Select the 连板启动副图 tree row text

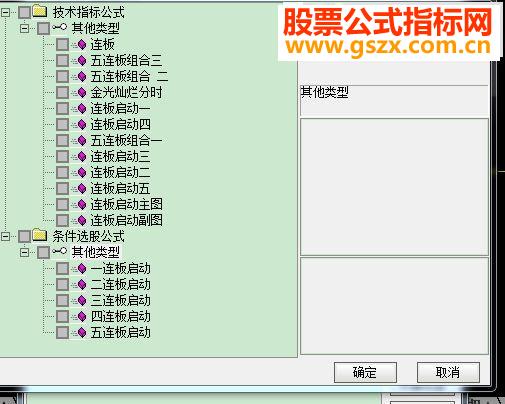[x=127, y=220]
